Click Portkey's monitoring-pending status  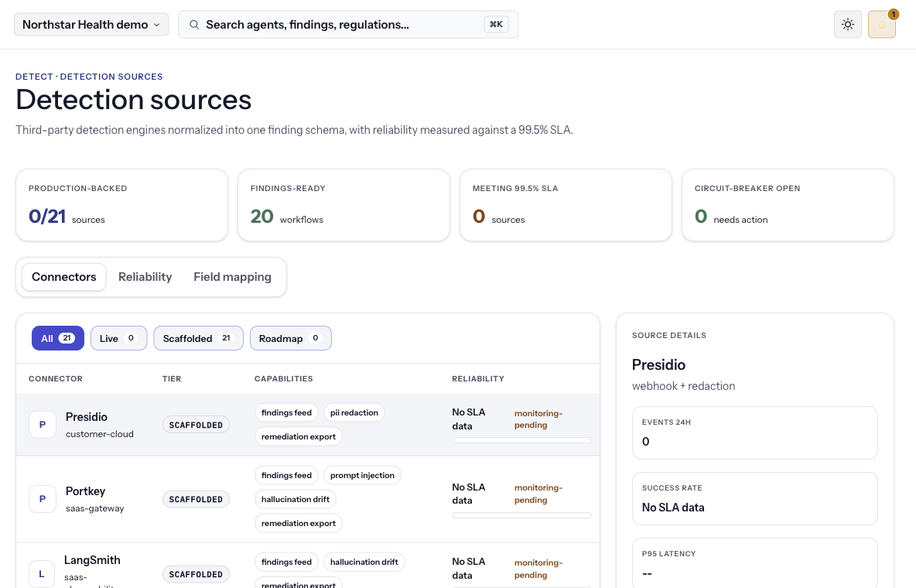[x=538, y=494]
